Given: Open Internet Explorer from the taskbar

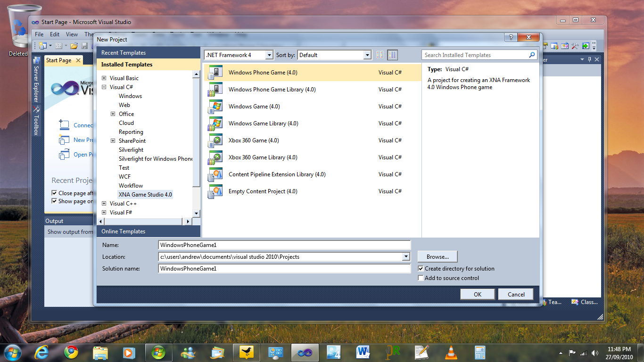Looking at the screenshot, I should (41, 352).
